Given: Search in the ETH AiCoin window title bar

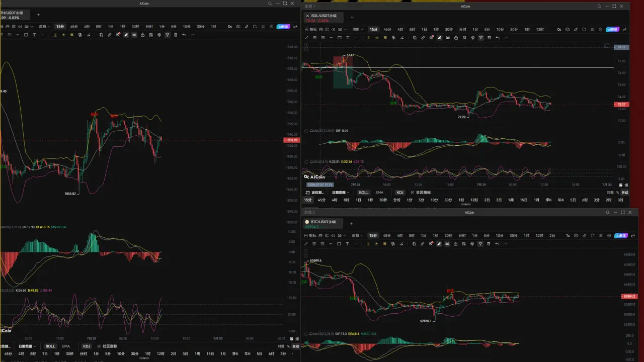Looking at the screenshot, I should [270, 3].
